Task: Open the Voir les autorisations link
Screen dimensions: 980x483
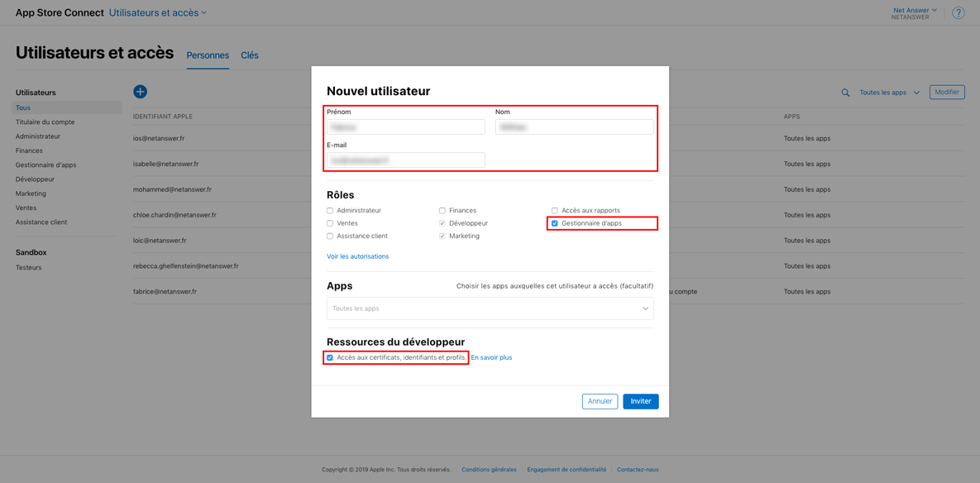Action: point(358,256)
